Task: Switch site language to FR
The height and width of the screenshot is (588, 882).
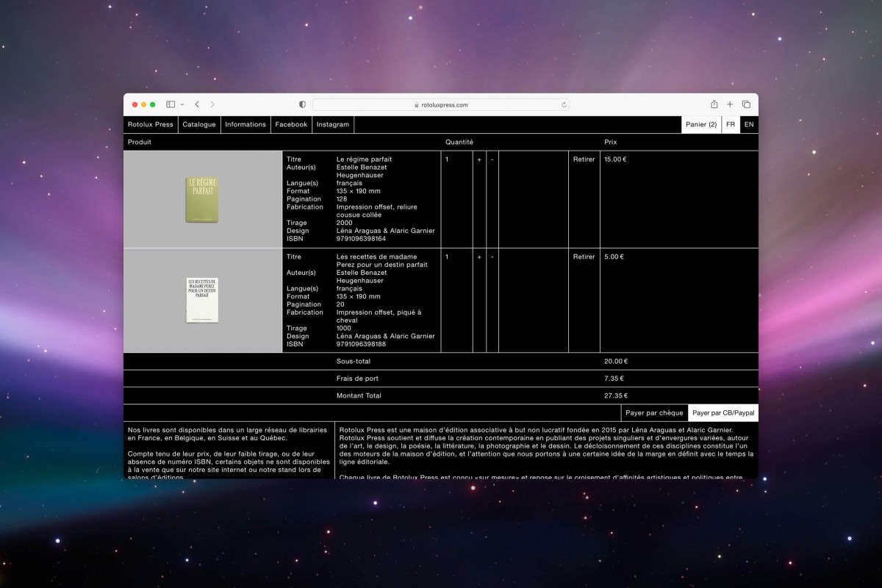Action: pyautogui.click(x=731, y=124)
